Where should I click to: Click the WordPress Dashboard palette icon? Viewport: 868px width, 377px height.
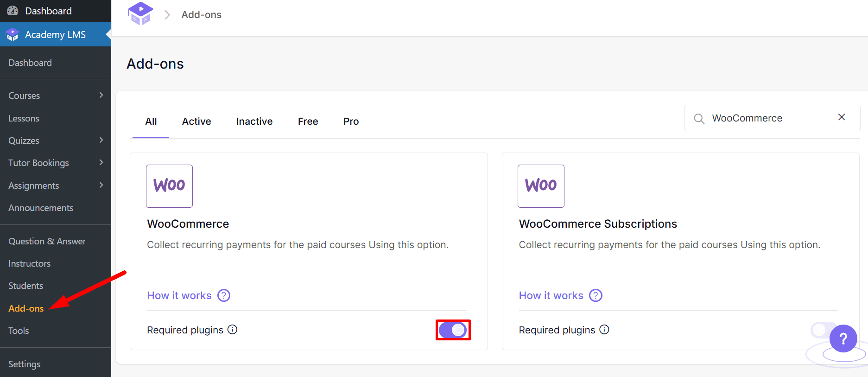point(13,11)
